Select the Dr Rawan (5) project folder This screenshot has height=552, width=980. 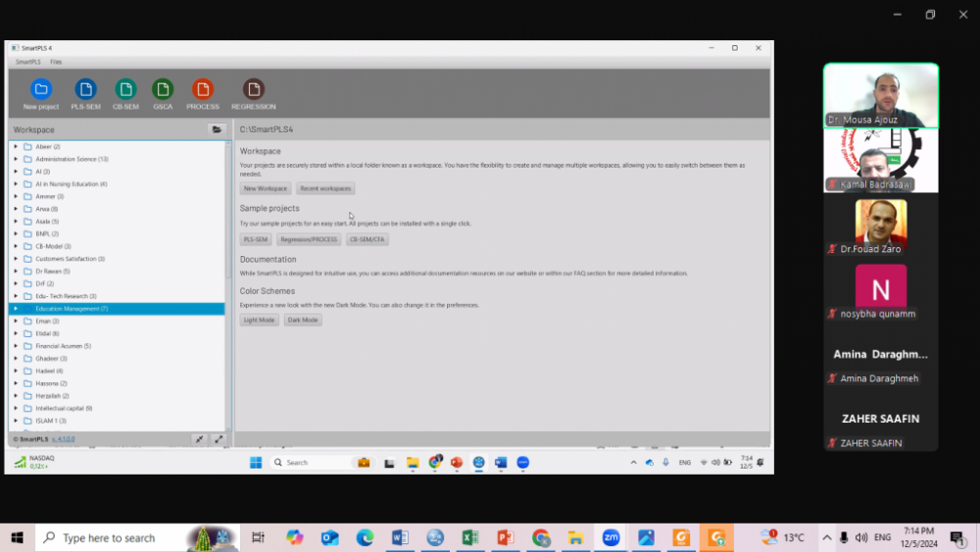pos(53,272)
